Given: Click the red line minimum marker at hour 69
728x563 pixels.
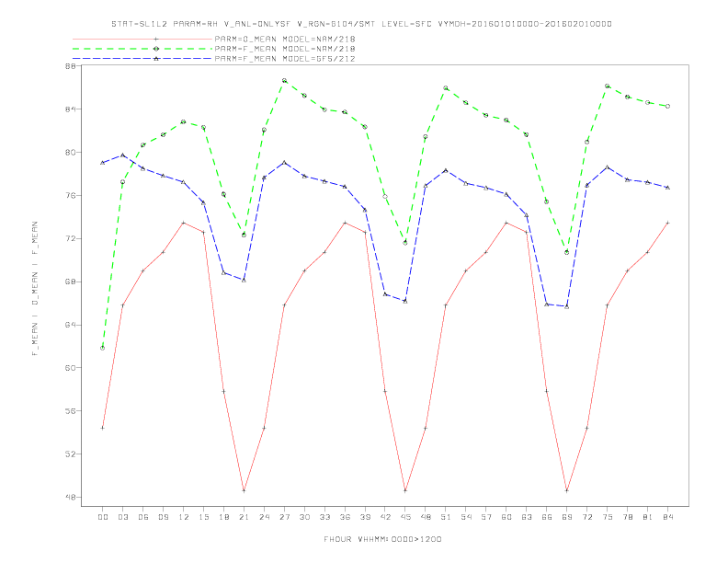Looking at the screenshot, I should coord(567,490).
